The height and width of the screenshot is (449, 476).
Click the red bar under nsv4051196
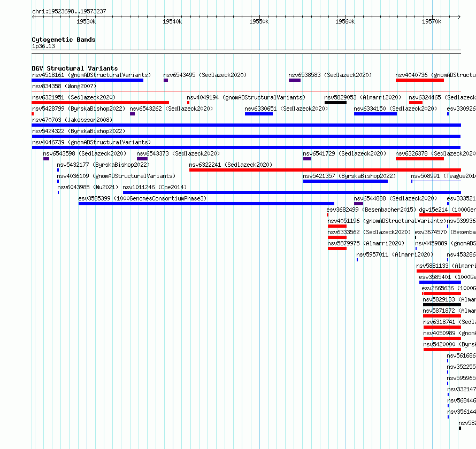[337, 226]
